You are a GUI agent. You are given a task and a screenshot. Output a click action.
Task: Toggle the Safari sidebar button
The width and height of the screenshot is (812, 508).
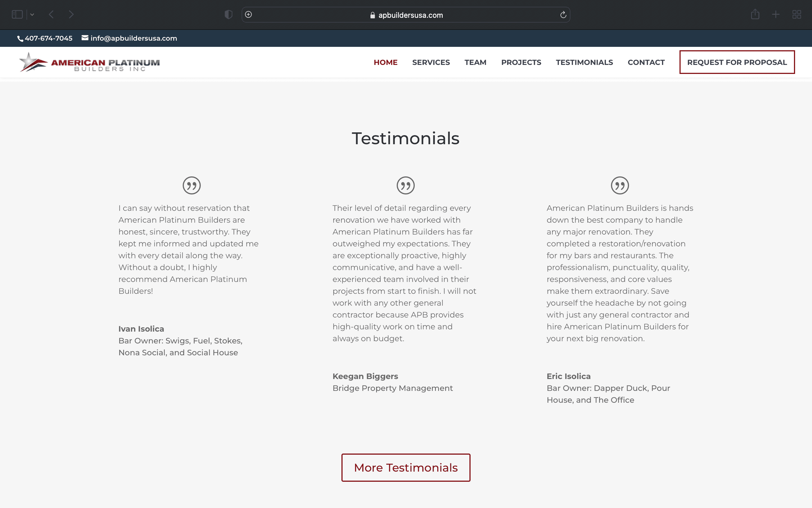point(17,14)
